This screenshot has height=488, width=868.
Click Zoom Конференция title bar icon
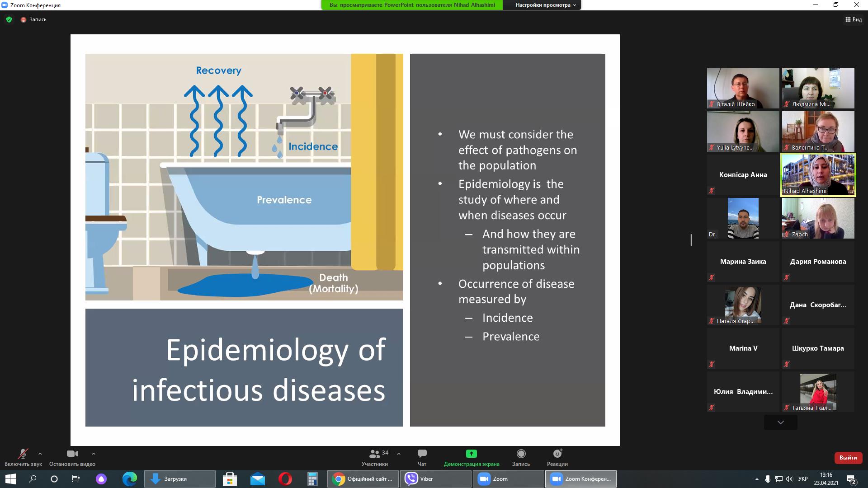pos(5,5)
